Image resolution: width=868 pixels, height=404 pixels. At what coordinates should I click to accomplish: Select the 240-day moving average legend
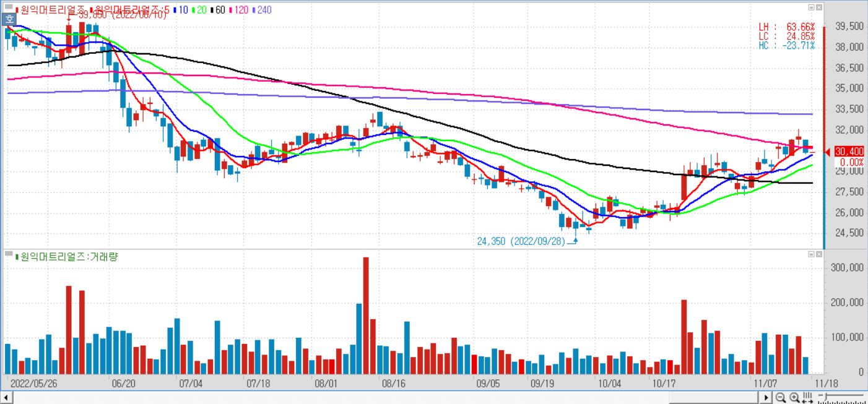point(261,11)
